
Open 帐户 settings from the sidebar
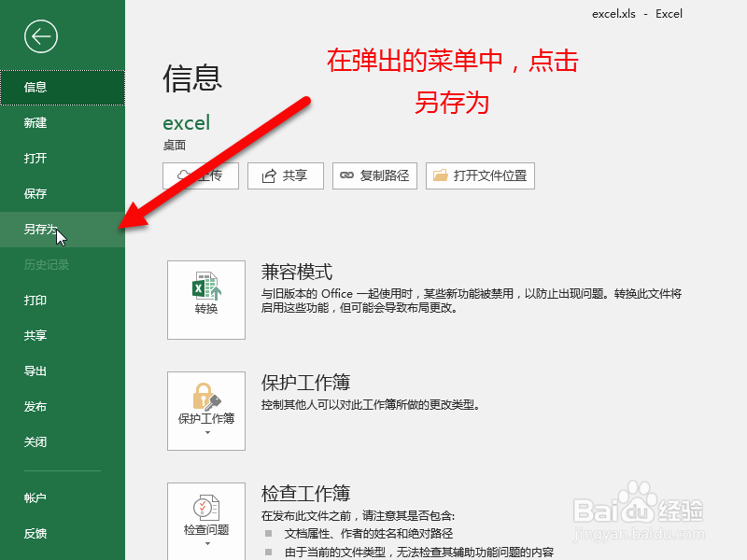[63, 498]
